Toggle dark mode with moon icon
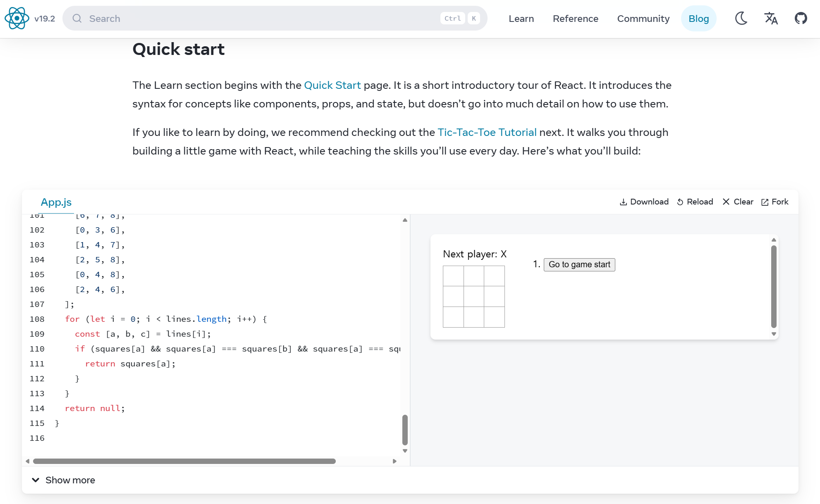 tap(741, 18)
